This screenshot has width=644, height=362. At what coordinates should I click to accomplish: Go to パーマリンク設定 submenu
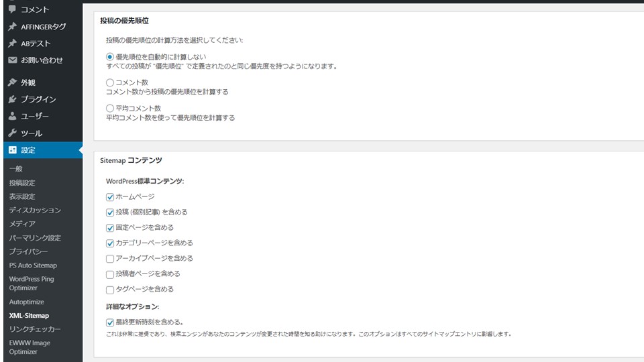[35, 237]
